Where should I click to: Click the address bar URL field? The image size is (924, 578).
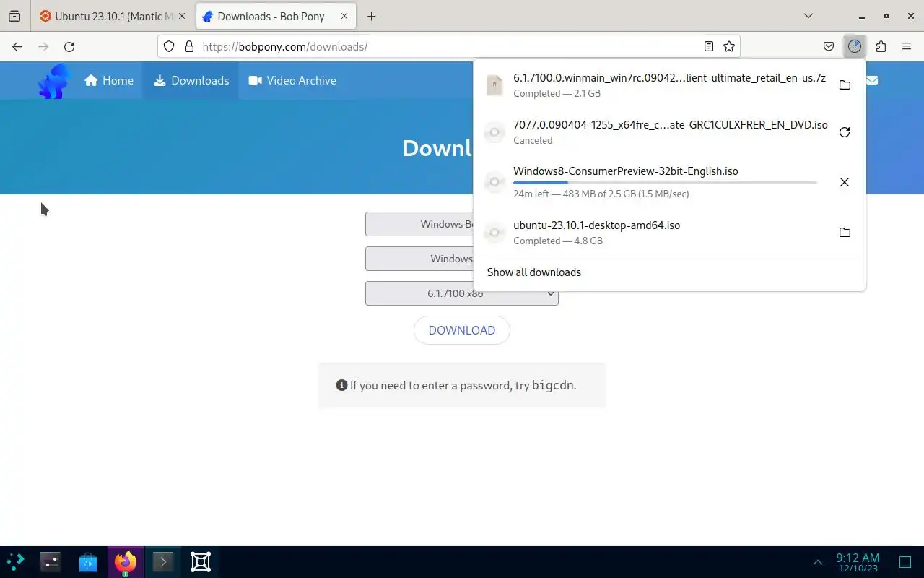[x=448, y=46]
